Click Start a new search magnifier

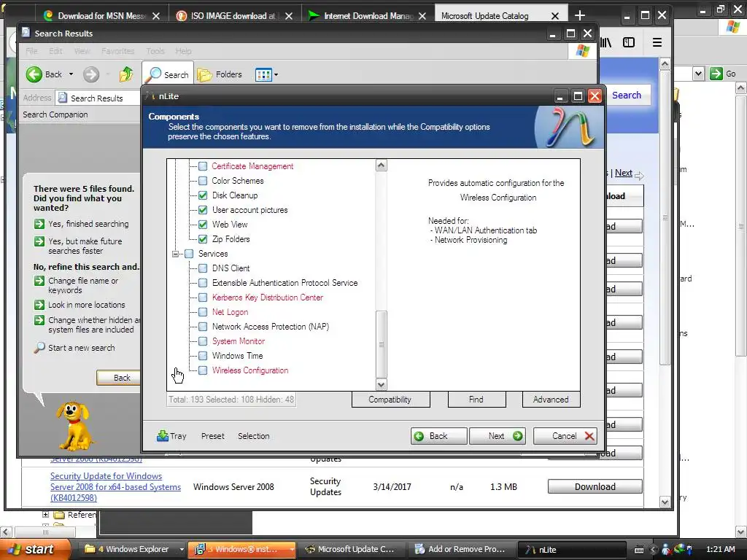tap(39, 348)
